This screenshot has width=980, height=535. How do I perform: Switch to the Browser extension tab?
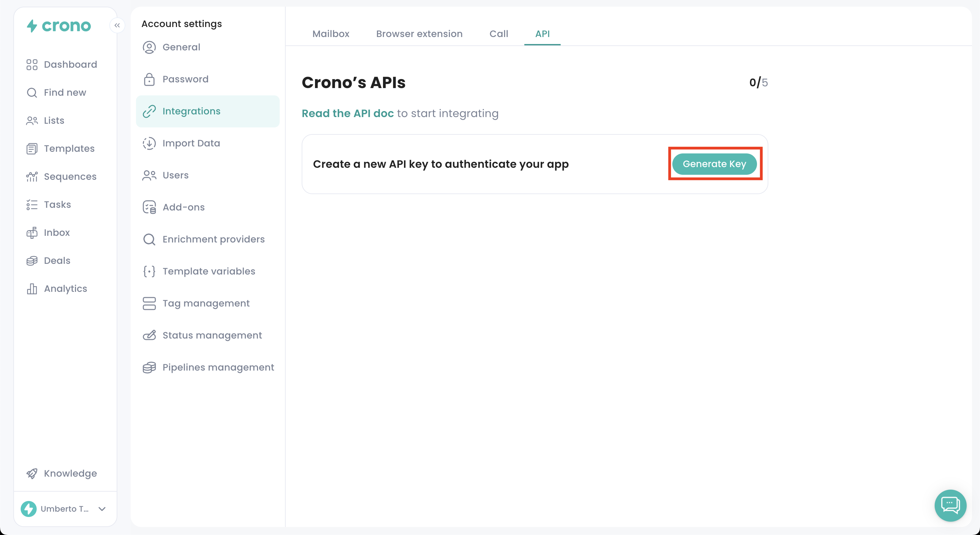click(419, 34)
